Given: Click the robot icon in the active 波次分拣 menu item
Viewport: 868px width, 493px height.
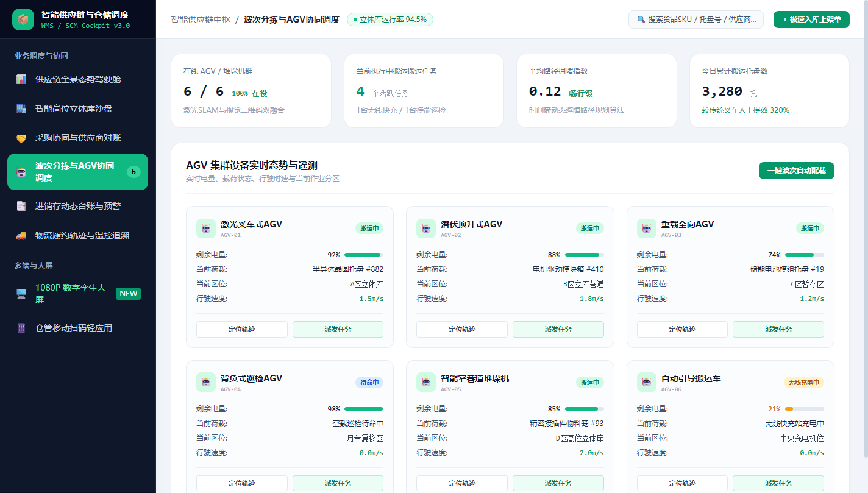Looking at the screenshot, I should (x=21, y=172).
